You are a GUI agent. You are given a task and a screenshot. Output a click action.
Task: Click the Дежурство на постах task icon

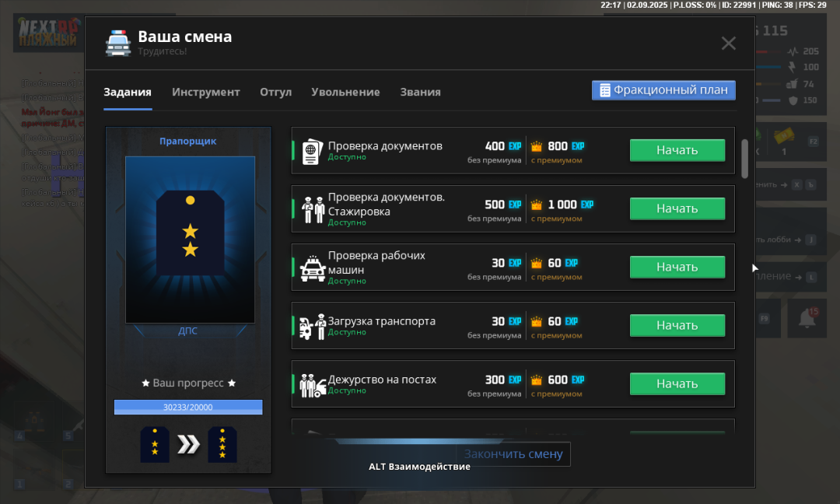313,384
